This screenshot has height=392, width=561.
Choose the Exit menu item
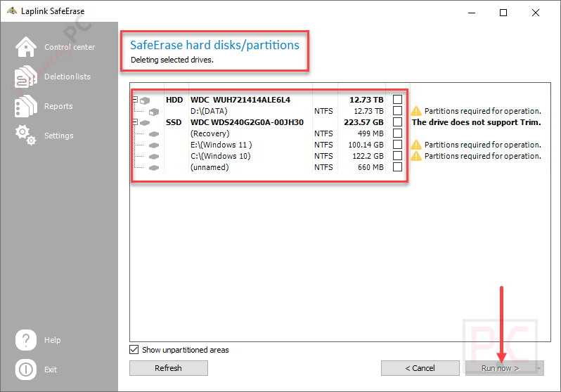[x=51, y=370]
